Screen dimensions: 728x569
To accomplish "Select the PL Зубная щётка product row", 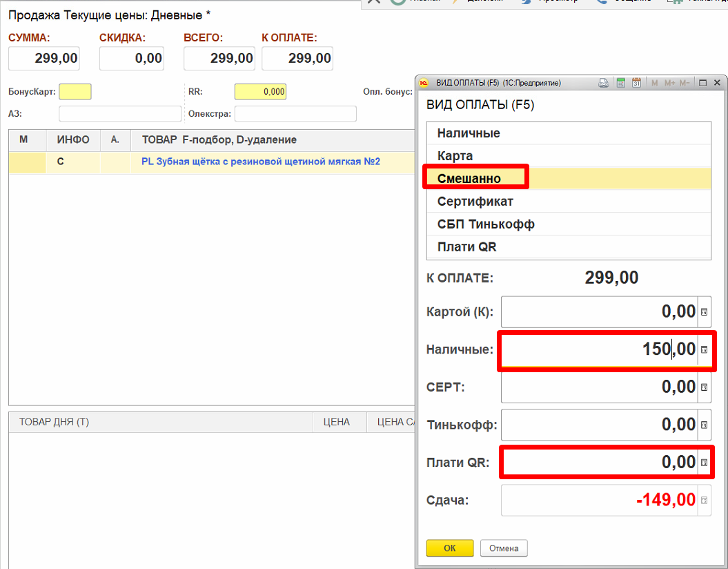I will tap(261, 162).
